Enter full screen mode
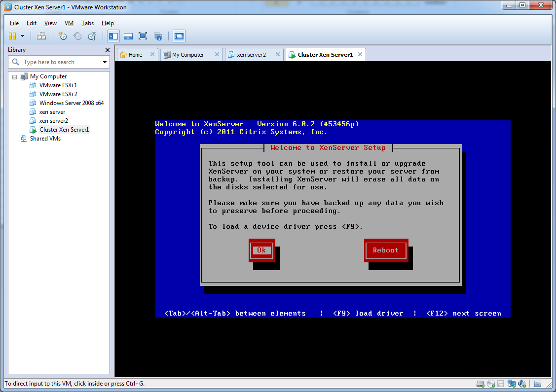Screen dimensions: 556x392 tap(143, 36)
